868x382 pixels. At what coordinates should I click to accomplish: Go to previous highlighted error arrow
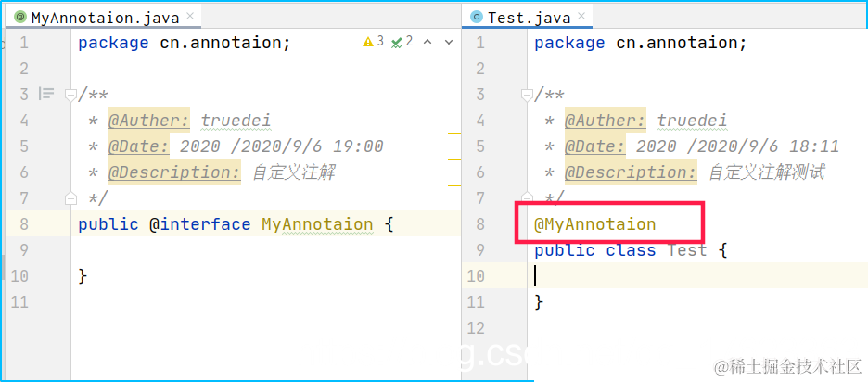click(428, 42)
